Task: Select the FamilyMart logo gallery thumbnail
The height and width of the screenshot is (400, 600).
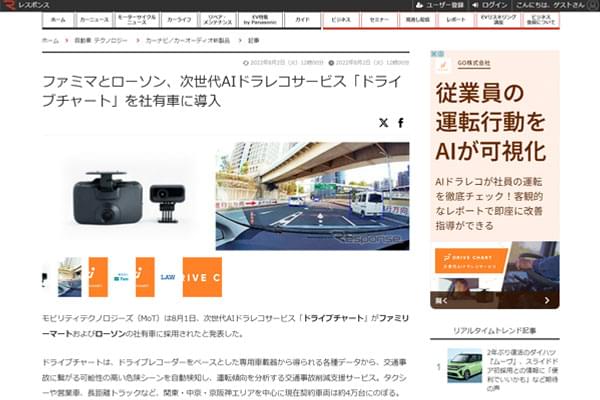Action: [x=121, y=277]
